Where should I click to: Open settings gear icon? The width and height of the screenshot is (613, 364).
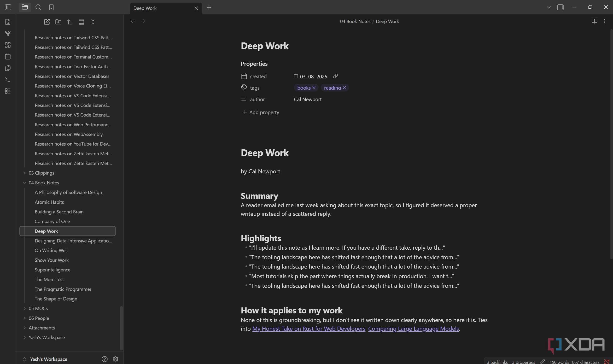(x=115, y=359)
